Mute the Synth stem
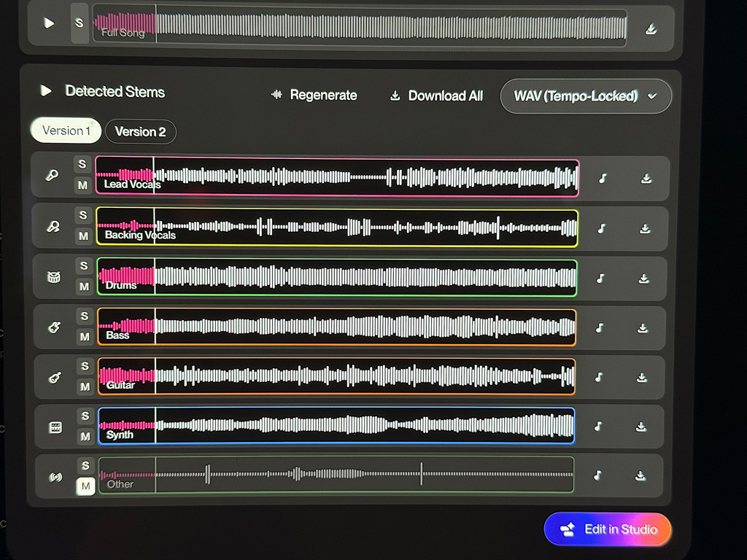The image size is (747, 560). (x=86, y=436)
